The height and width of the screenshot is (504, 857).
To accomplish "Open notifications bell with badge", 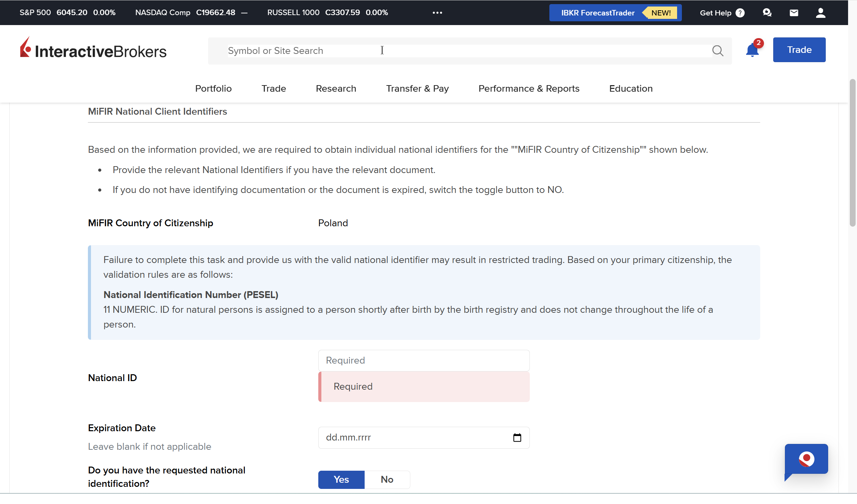I will [x=752, y=50].
